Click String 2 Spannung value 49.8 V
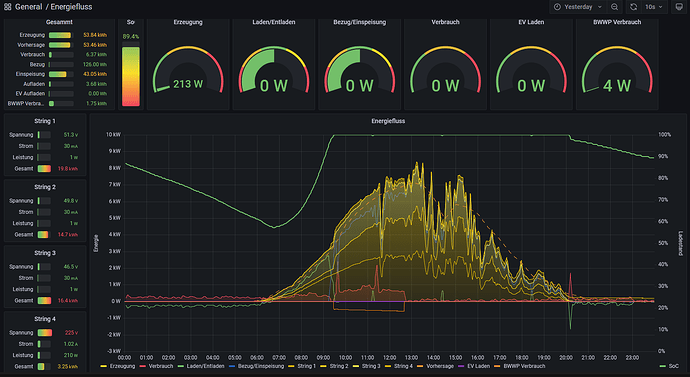The height and width of the screenshot is (377, 690). [x=71, y=201]
